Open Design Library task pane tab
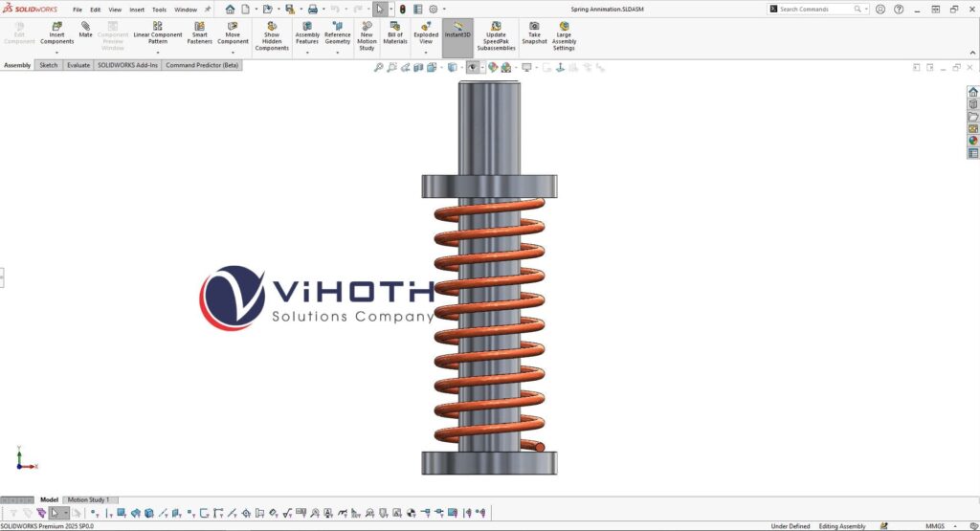 [x=973, y=104]
